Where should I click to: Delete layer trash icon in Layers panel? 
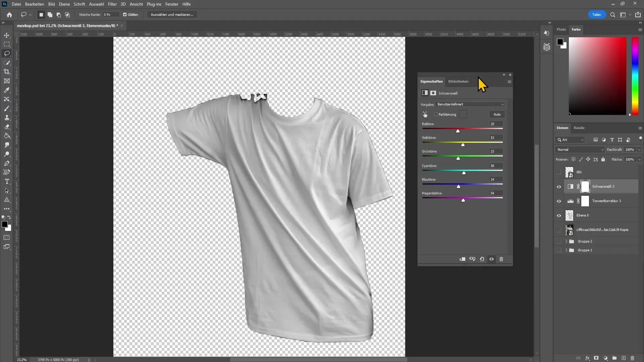pyautogui.click(x=633, y=358)
